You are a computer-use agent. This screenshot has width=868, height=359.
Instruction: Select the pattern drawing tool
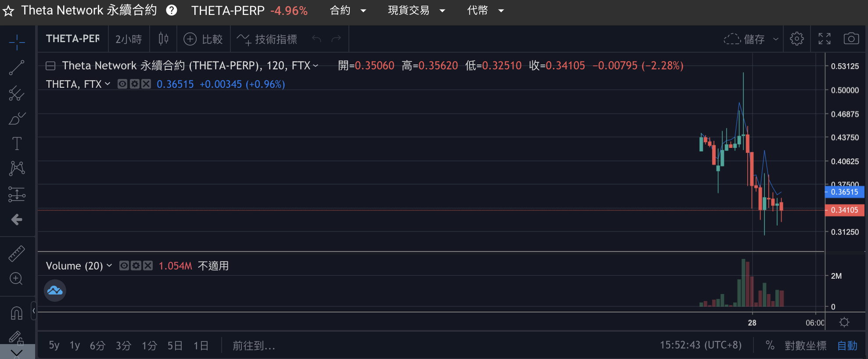click(17, 169)
